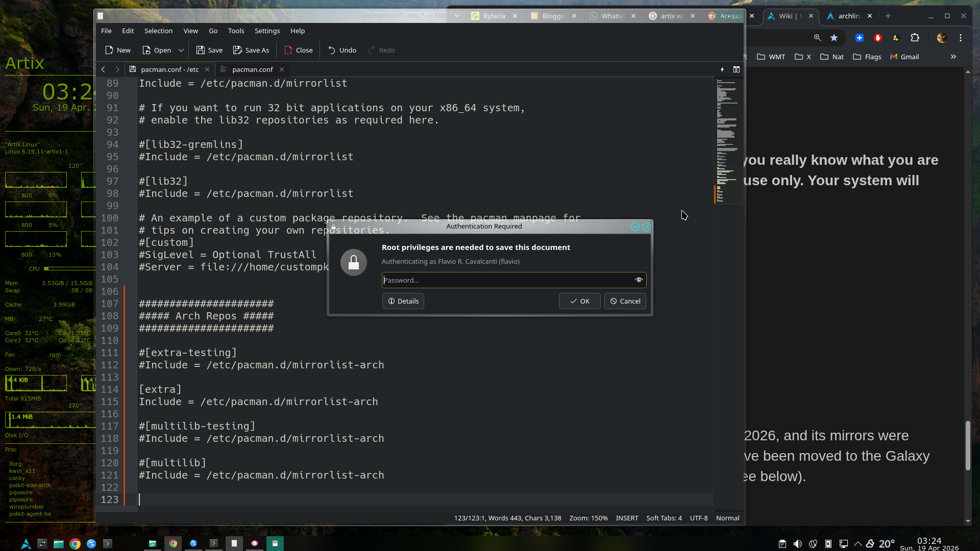
Task: Click the Undo toolbar icon
Action: tap(332, 50)
